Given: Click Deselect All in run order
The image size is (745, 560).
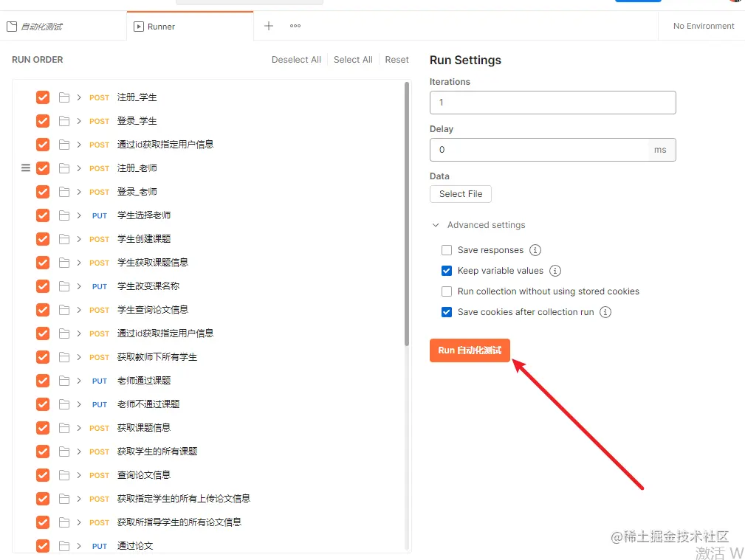Looking at the screenshot, I should click(x=296, y=59).
